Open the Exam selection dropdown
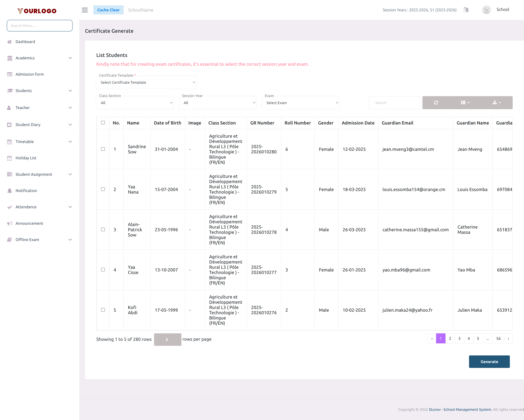 (x=300, y=103)
